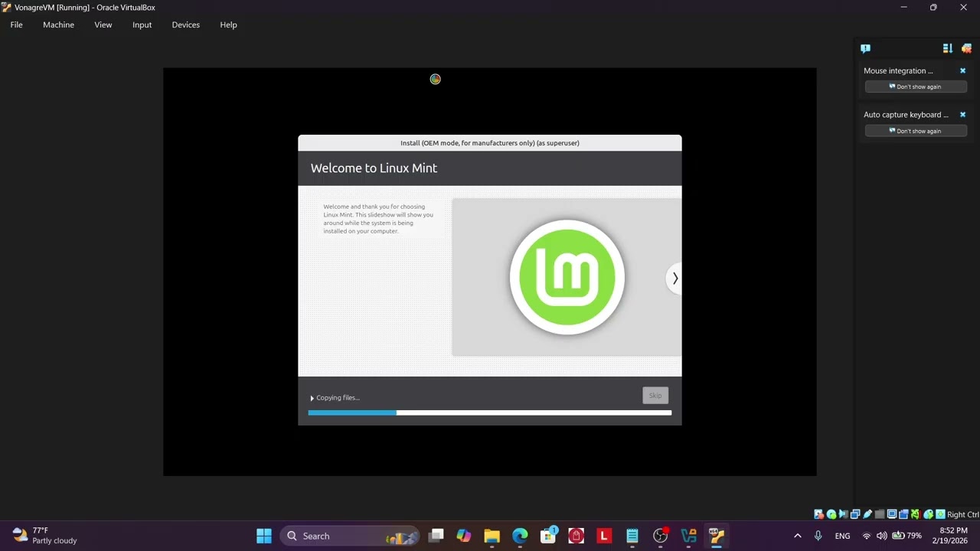Click the notification center speech-bubble icon
980x551 pixels.
[865, 48]
